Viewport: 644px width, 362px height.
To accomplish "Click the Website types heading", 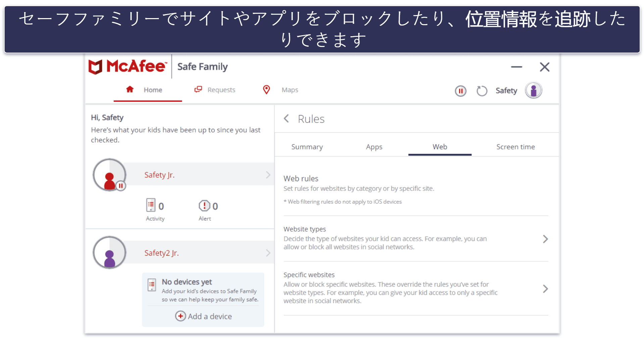I will pos(305,229).
